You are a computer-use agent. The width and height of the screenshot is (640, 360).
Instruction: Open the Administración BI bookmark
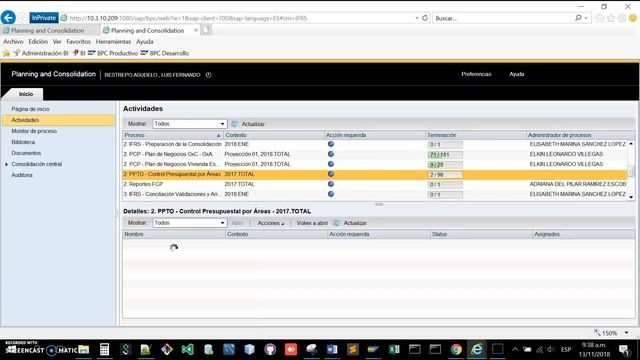tap(41, 53)
